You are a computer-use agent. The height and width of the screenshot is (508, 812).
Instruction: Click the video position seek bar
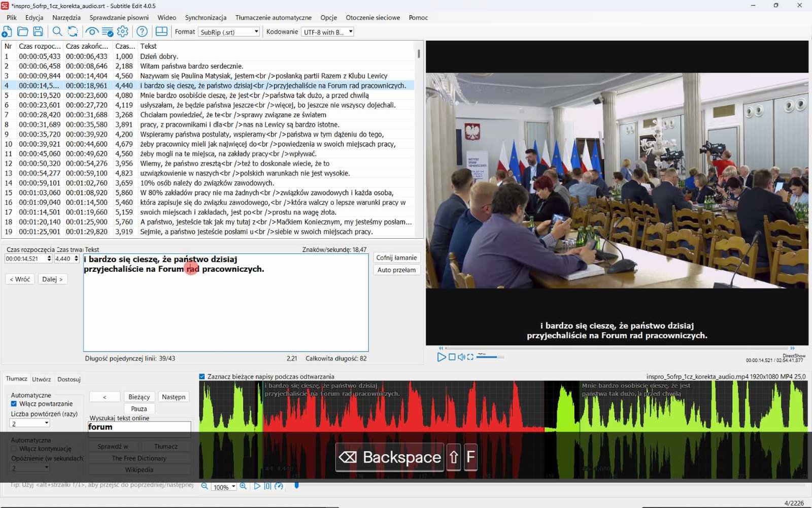(x=617, y=348)
